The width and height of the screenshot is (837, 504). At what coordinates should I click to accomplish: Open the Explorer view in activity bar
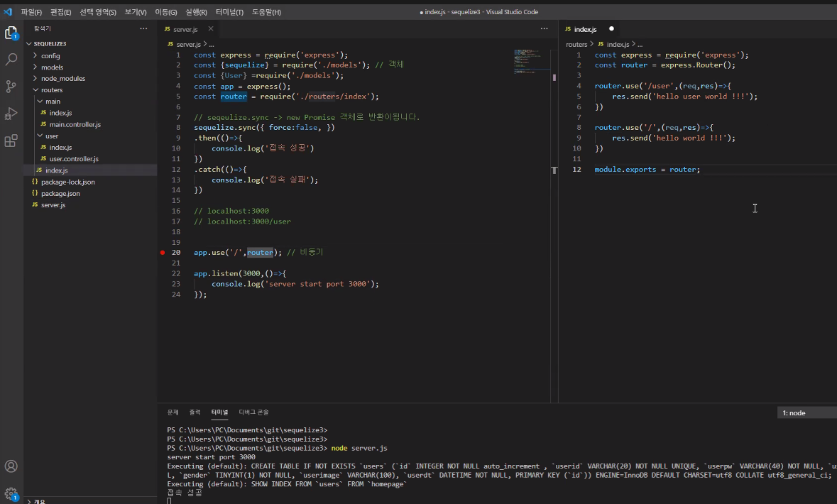(x=11, y=33)
